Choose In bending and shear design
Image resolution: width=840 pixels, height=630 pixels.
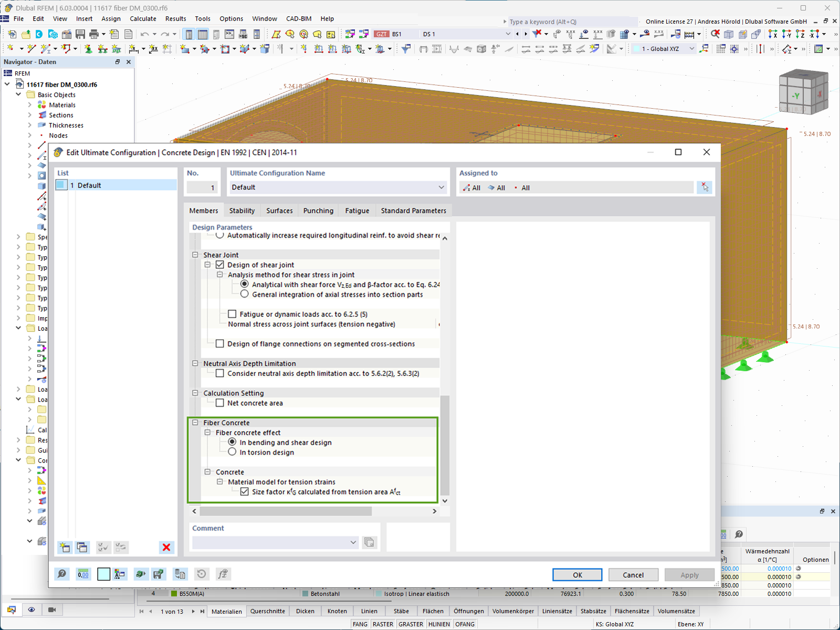click(232, 442)
